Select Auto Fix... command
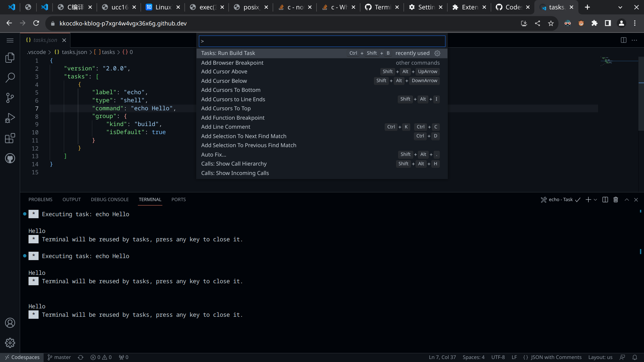 pos(322,155)
